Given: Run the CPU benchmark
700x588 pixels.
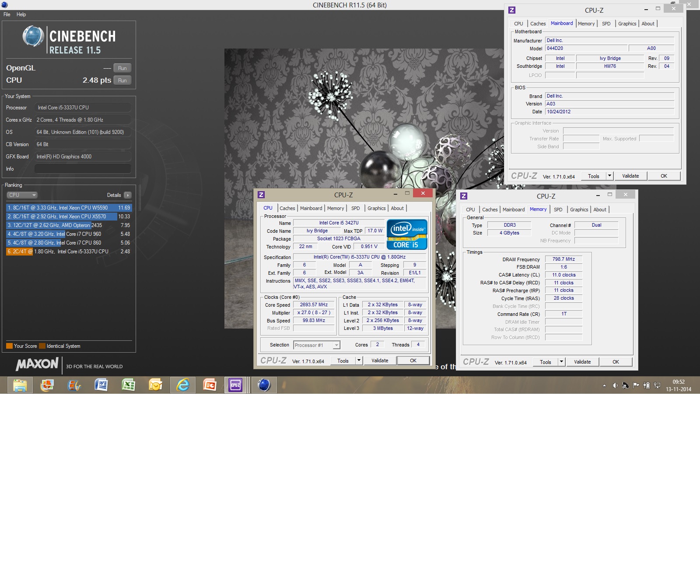Looking at the screenshot, I should 122,80.
